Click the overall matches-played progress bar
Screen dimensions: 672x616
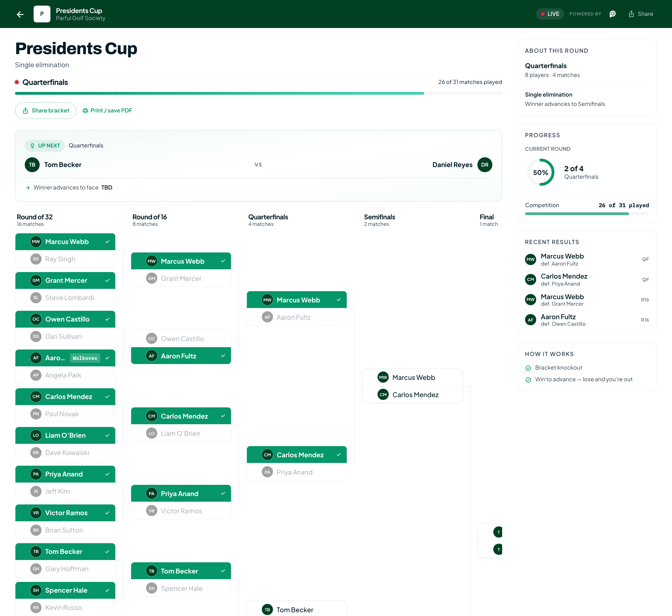point(258,93)
